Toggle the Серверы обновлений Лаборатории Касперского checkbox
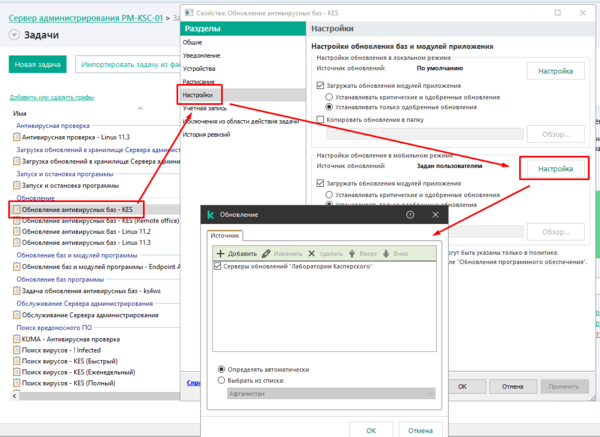Screen dimensions: 600x437 click(219, 267)
